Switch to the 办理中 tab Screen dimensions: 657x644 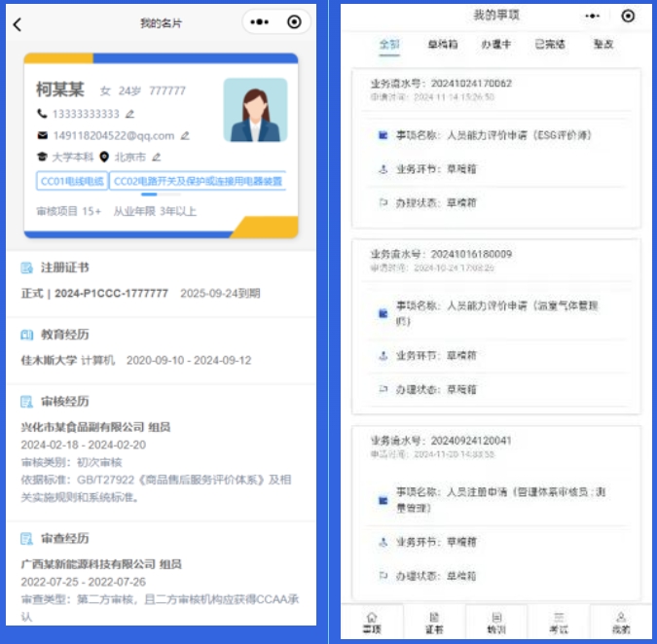pos(496,45)
